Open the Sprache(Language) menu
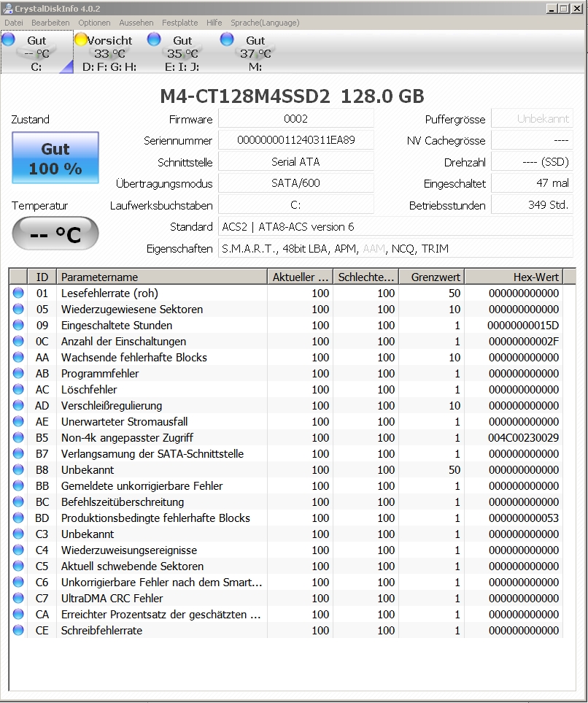 coord(265,23)
